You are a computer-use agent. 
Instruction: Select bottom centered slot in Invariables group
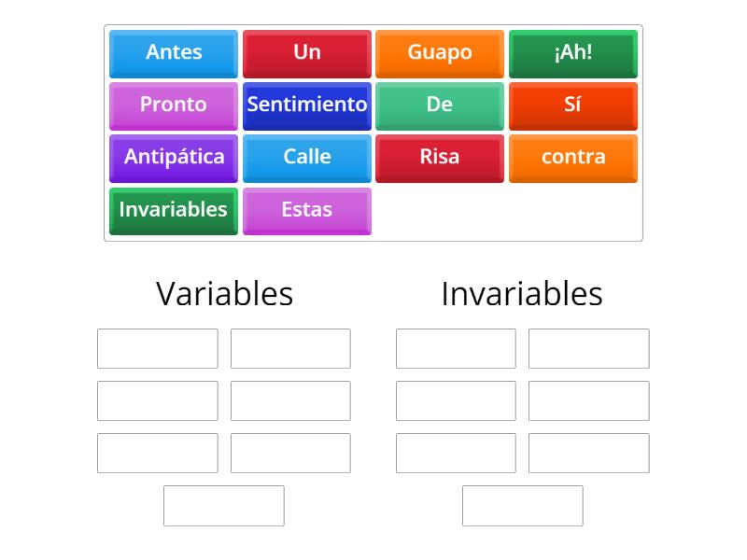tap(523, 505)
